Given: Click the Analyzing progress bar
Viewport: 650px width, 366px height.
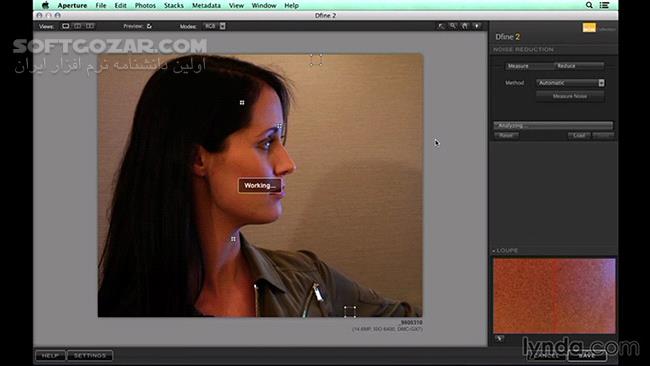Looking at the screenshot, I should coord(553,126).
